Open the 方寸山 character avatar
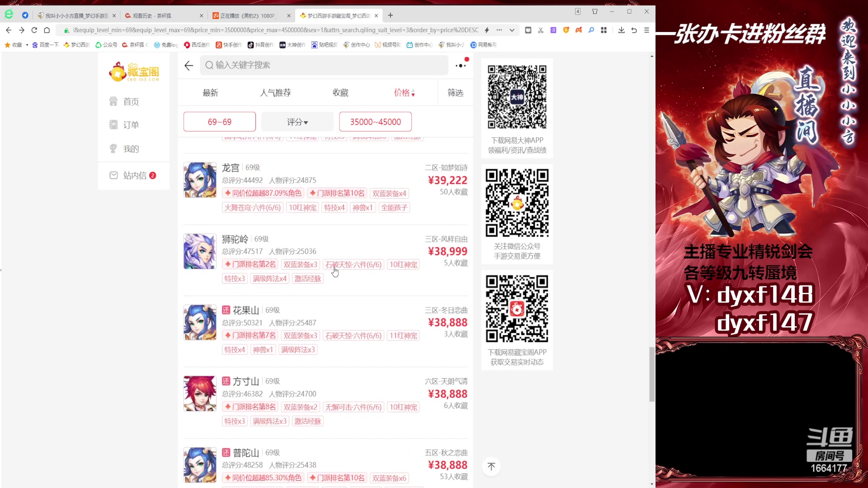 click(200, 394)
